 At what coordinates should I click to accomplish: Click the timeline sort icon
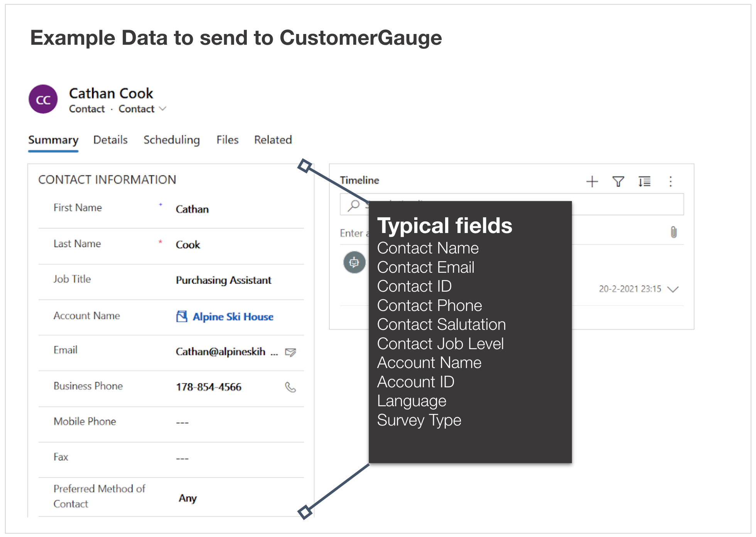click(644, 181)
